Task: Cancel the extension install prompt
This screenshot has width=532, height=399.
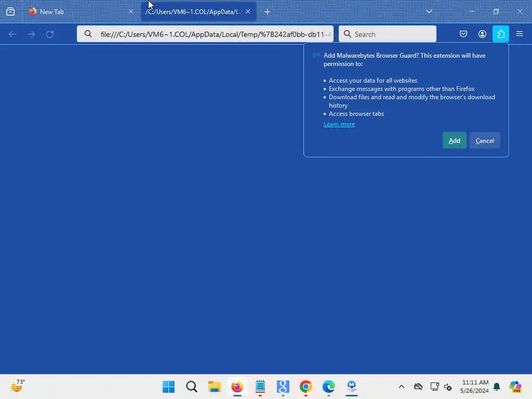Action: [x=485, y=140]
